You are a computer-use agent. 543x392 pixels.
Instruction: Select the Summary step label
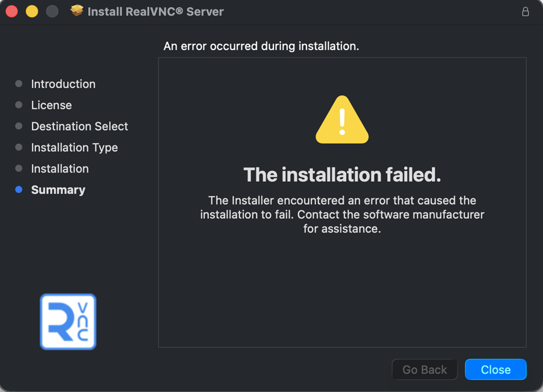click(x=58, y=190)
